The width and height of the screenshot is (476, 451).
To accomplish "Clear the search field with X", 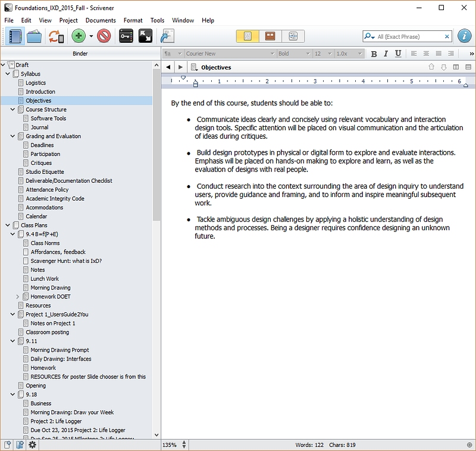I will pos(447,37).
